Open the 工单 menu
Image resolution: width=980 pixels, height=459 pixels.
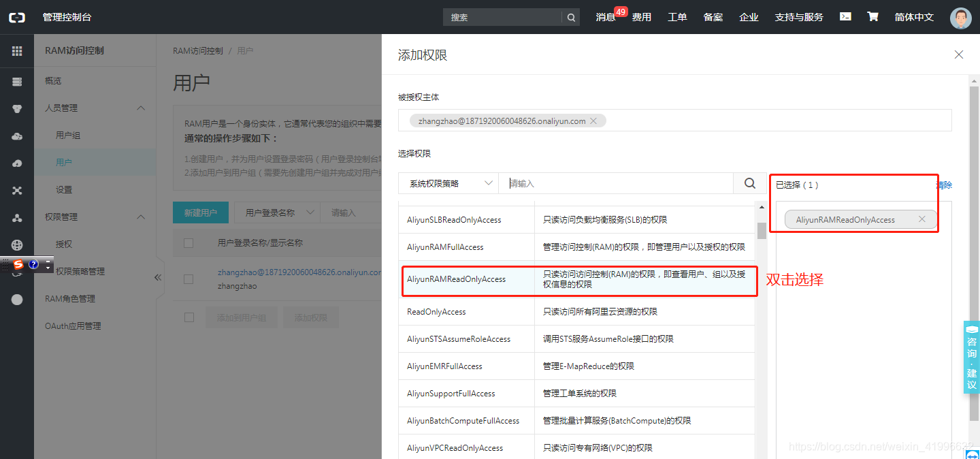pos(677,17)
